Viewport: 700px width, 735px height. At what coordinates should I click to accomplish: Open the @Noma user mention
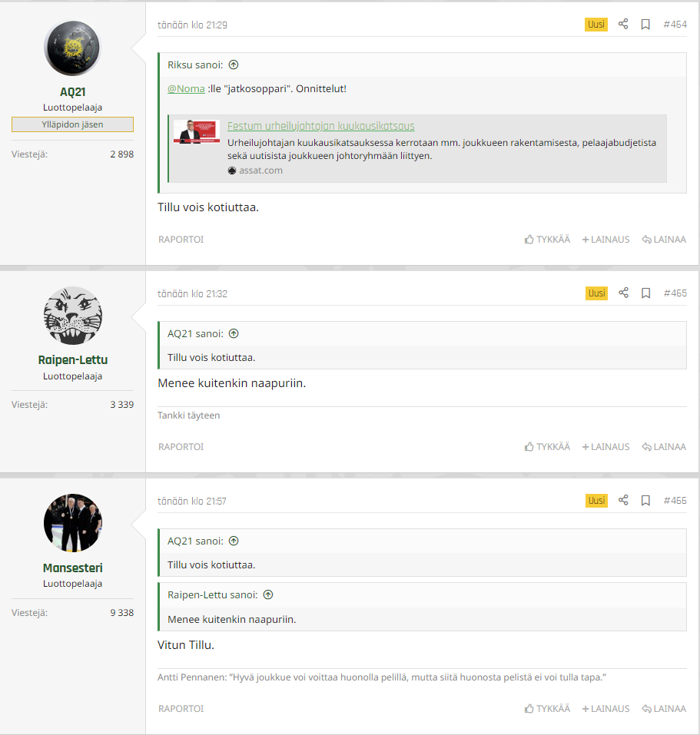pyautogui.click(x=186, y=88)
